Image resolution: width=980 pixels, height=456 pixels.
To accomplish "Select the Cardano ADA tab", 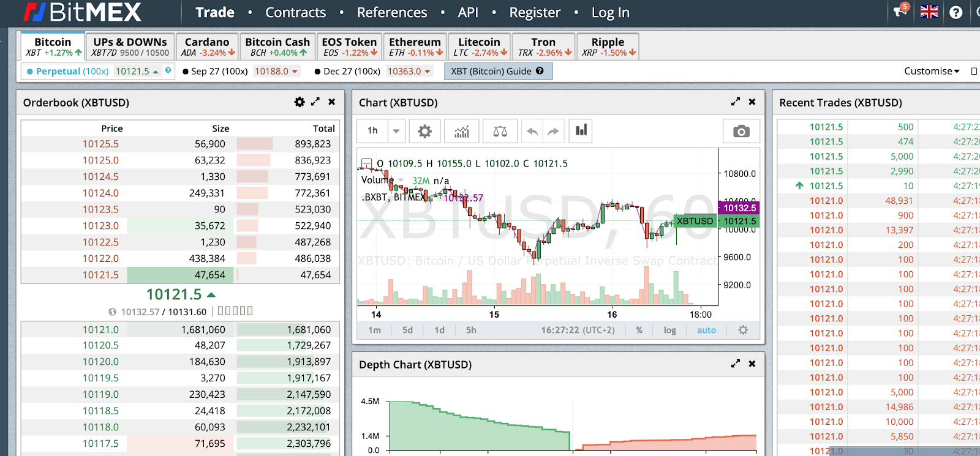I will (x=207, y=47).
